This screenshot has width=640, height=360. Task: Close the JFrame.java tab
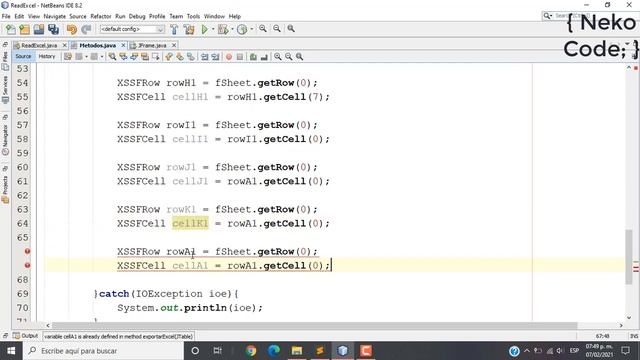point(174,45)
